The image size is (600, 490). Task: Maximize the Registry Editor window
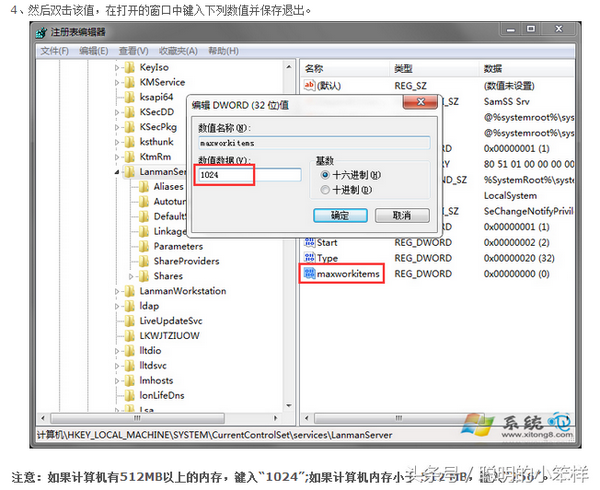click(531, 29)
